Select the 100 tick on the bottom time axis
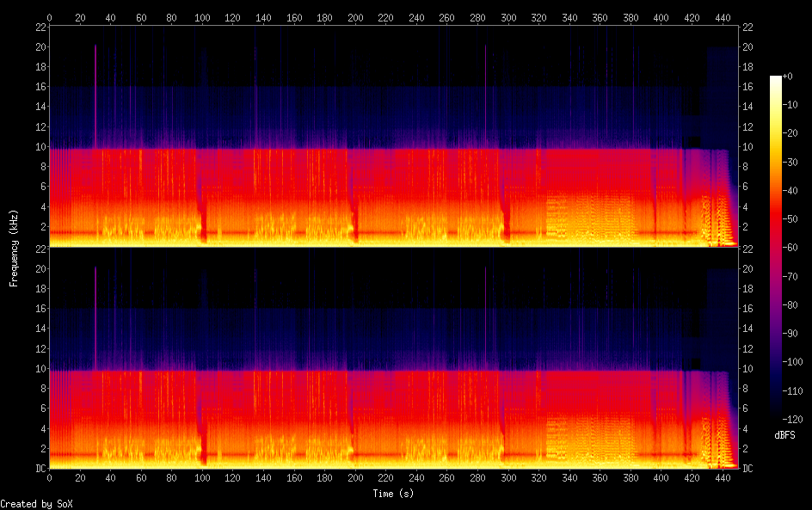The image size is (812, 510). pyautogui.click(x=202, y=477)
